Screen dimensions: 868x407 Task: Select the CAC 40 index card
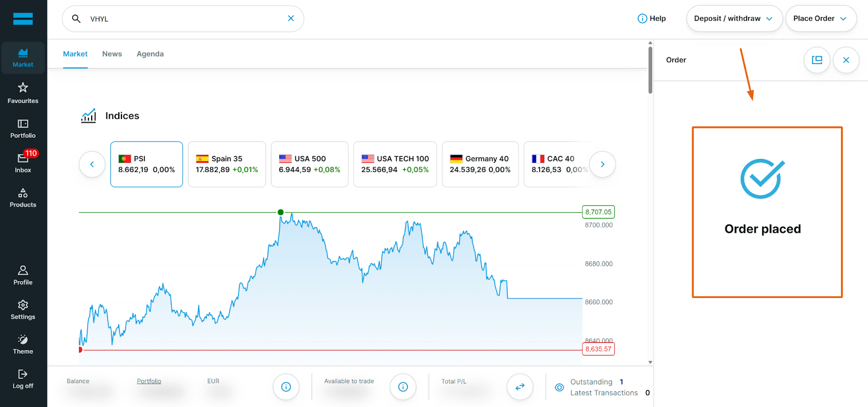[559, 164]
